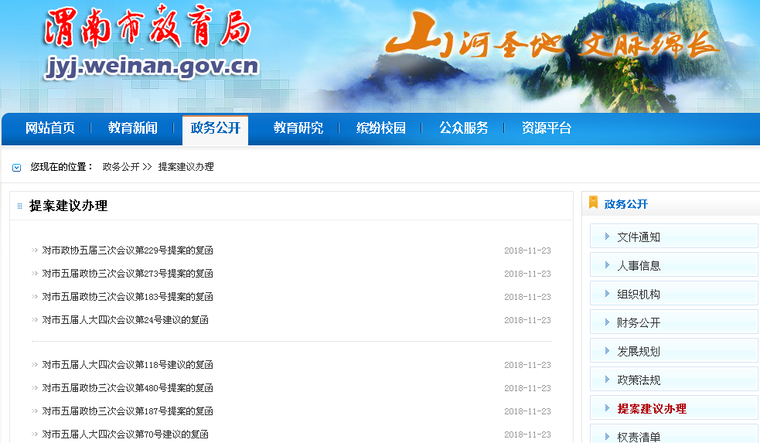Go to 教育新闻 in the navigation bar
The height and width of the screenshot is (443, 760).
(x=132, y=128)
